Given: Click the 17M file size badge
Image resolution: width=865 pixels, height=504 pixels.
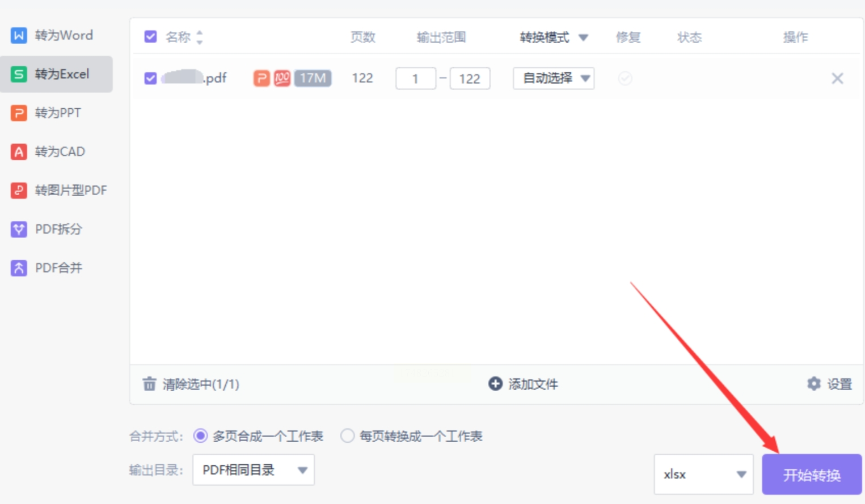Looking at the screenshot, I should [313, 78].
